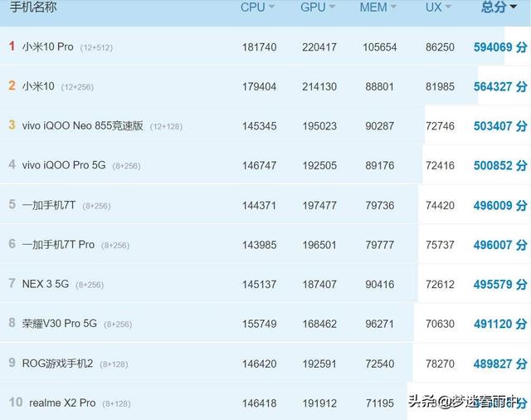The width and height of the screenshot is (531, 420).
Task: Click the 手机名称 column header
Action: tap(34, 7)
